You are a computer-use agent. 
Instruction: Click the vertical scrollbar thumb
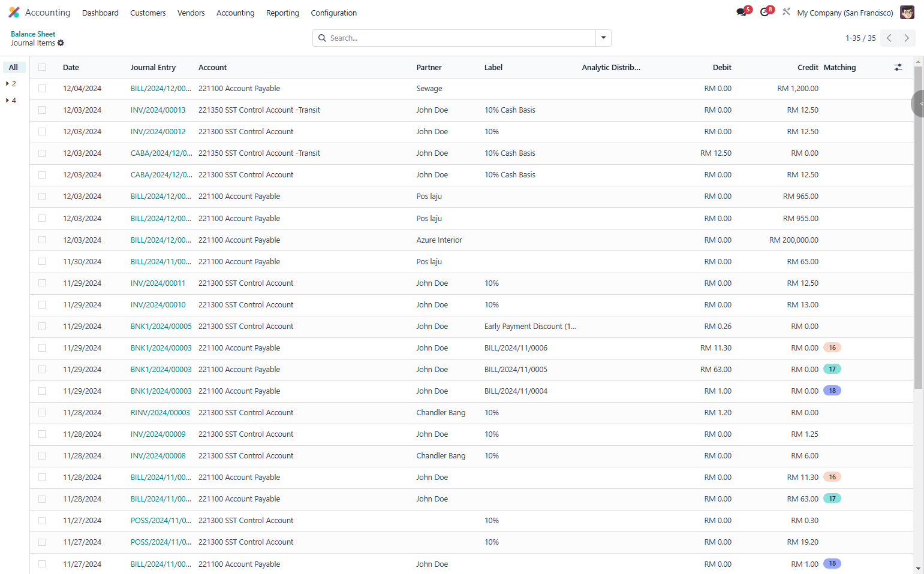918,228
